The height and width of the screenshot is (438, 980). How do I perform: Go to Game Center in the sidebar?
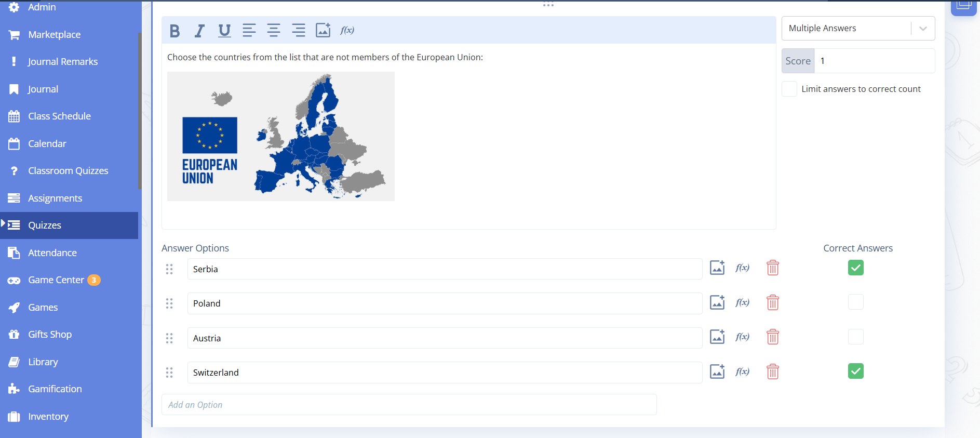click(x=56, y=280)
